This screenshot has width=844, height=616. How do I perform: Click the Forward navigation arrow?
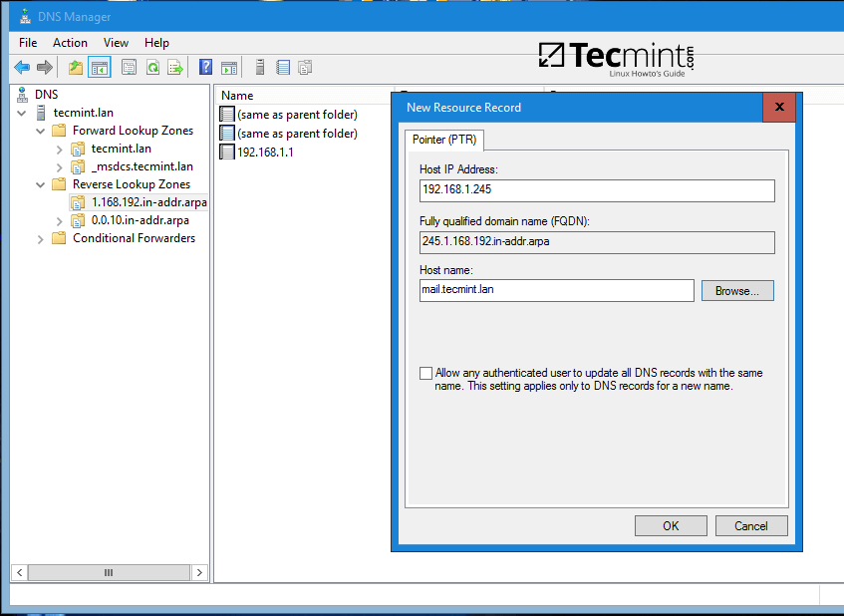pyautogui.click(x=44, y=67)
